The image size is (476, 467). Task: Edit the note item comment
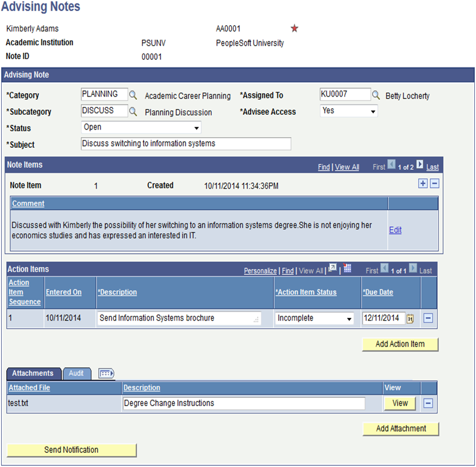(x=395, y=230)
